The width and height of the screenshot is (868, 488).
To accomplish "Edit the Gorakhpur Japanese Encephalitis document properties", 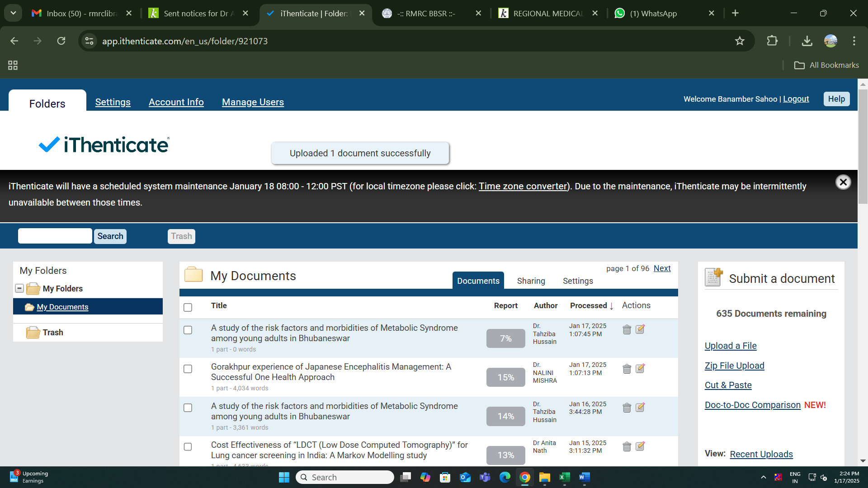I will tap(640, 368).
